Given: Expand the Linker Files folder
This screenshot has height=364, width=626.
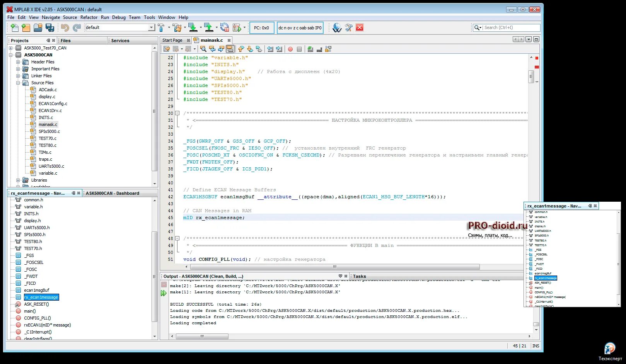Looking at the screenshot, I should (x=18, y=76).
